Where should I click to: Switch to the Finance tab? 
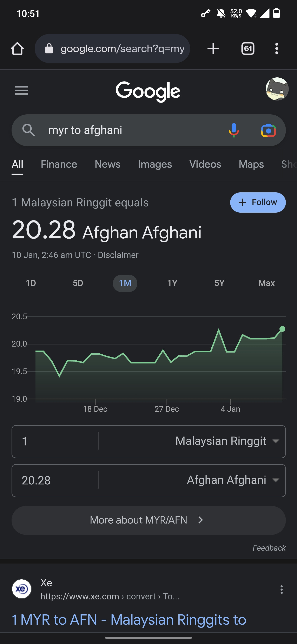[59, 164]
